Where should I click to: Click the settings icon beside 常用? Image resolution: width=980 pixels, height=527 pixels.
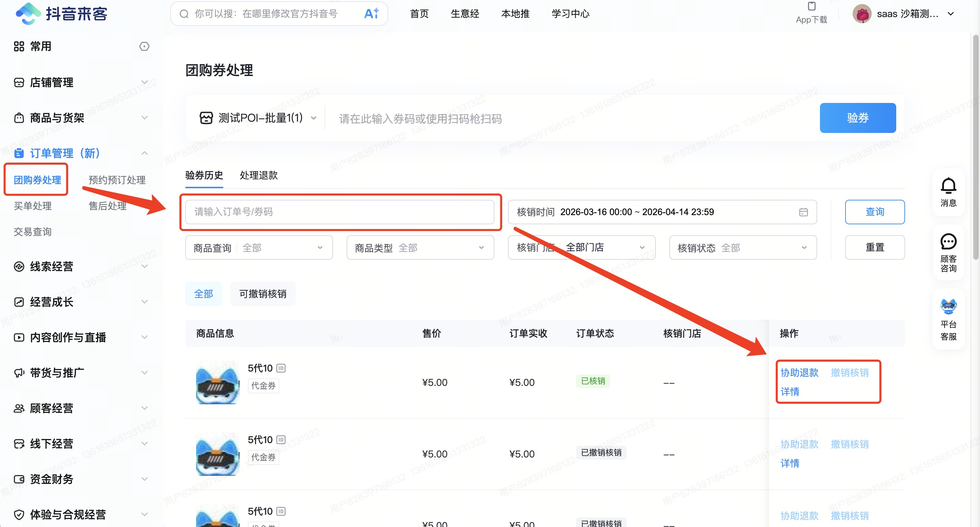pyautogui.click(x=144, y=46)
